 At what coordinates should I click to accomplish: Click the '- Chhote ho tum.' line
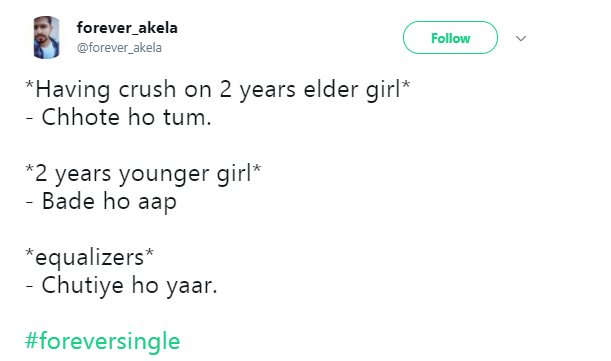pyautogui.click(x=118, y=117)
